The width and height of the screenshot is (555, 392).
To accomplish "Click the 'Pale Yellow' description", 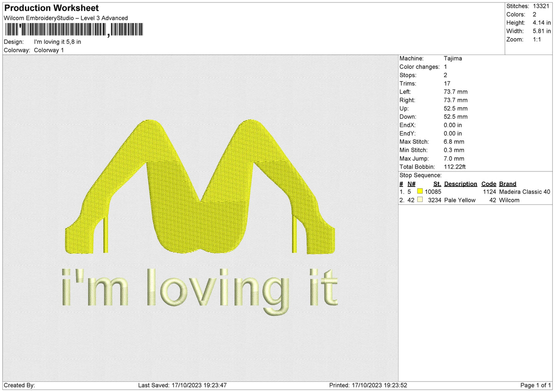I will [x=460, y=200].
